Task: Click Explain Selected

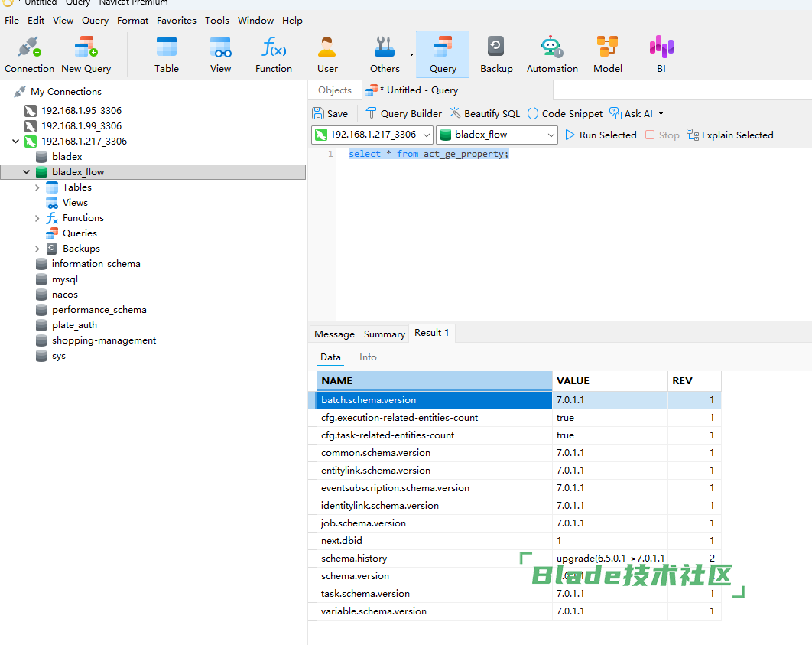Action: coord(730,135)
